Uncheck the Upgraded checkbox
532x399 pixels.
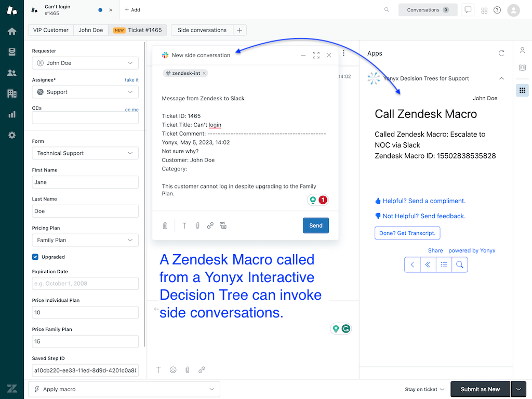[34, 257]
